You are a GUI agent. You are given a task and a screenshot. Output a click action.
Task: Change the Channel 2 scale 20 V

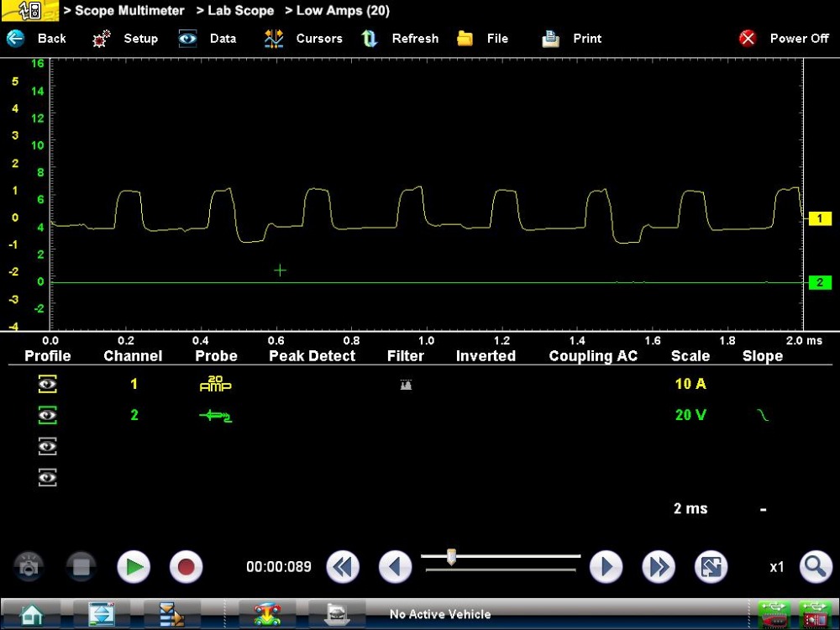point(690,415)
